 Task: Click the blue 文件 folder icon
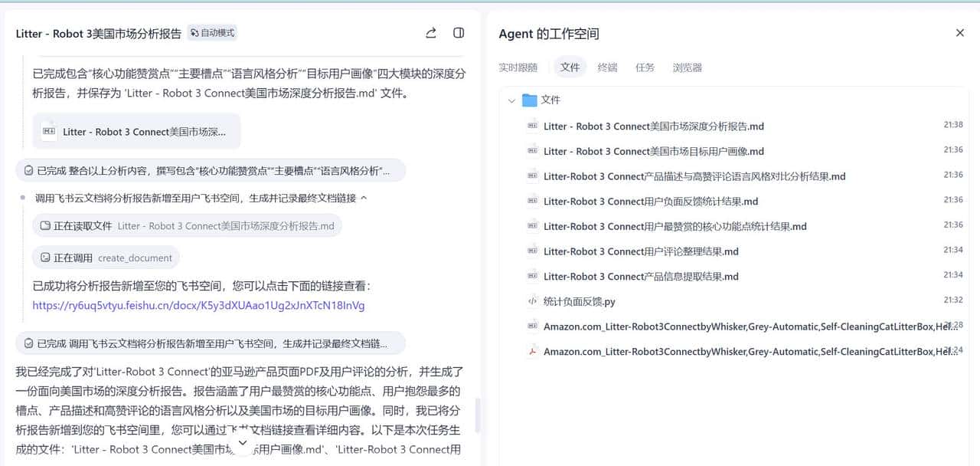click(528, 100)
